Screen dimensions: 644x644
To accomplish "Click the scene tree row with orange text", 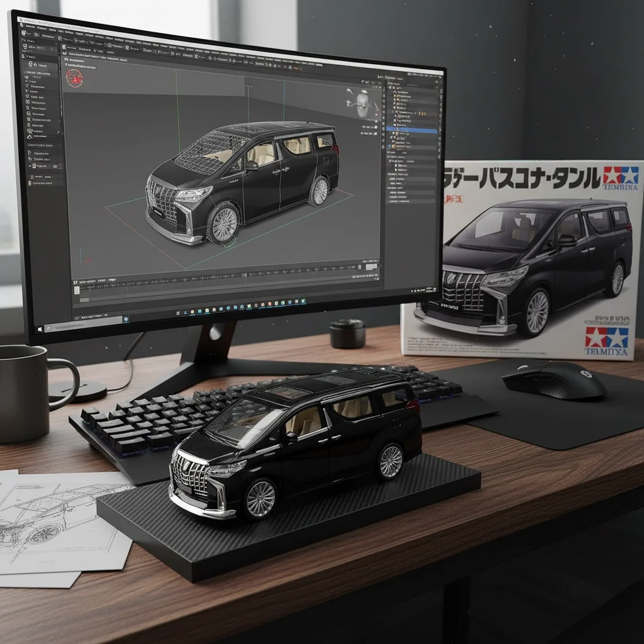I will pyautogui.click(x=412, y=113).
